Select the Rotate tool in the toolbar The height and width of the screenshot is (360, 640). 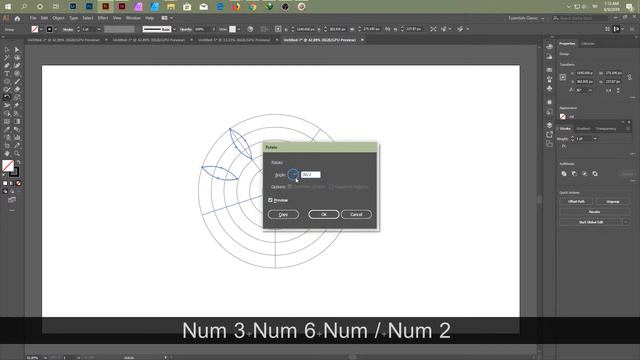[7, 97]
